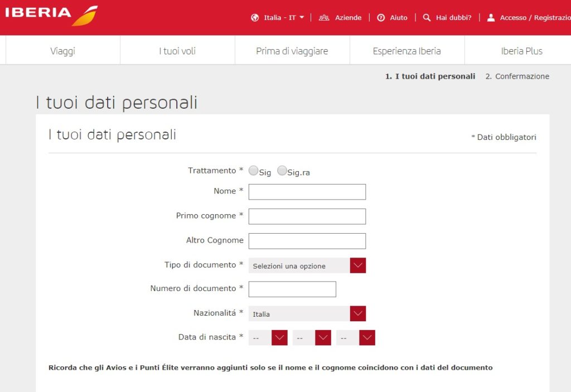This screenshot has height=392, width=571.
Task: Click the people icon next to Aziende
Action: coord(324,17)
